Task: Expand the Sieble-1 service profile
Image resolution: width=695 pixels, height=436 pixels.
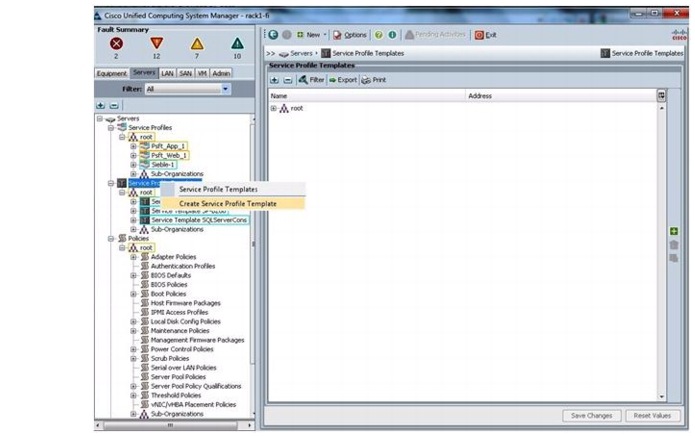Action: [x=133, y=165]
